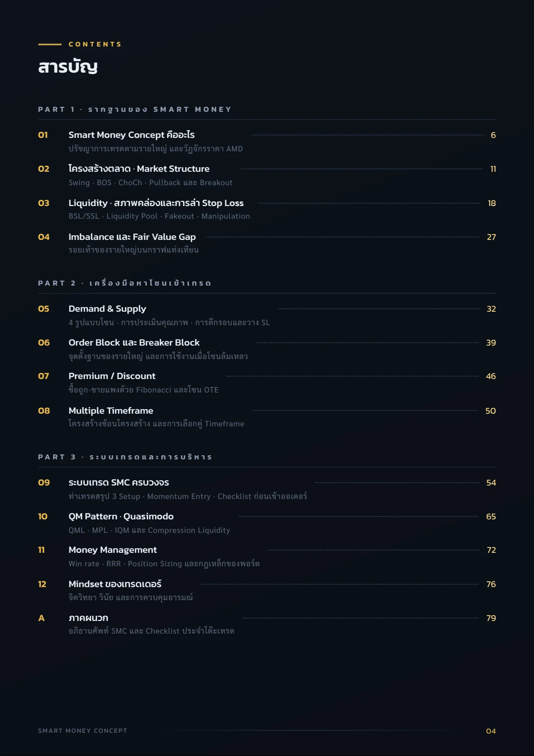Open Market Structure chapter title
The height and width of the screenshot is (756, 534).
139,169
